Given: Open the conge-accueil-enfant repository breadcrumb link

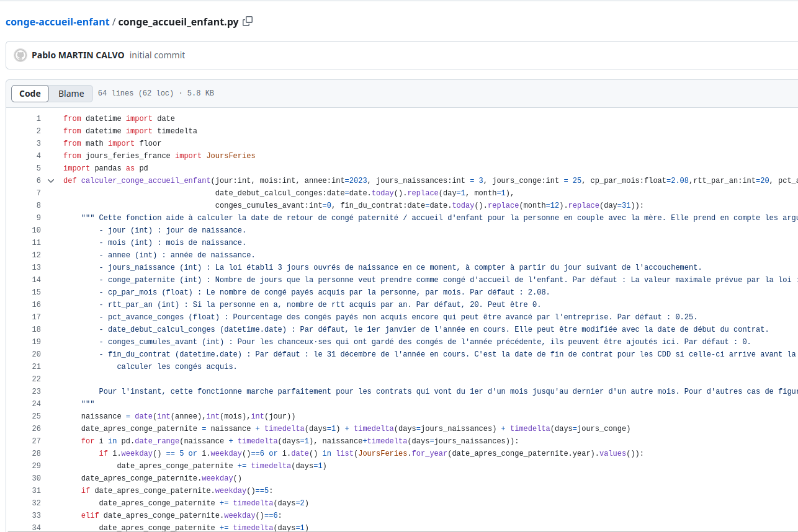Looking at the screenshot, I should (57, 22).
